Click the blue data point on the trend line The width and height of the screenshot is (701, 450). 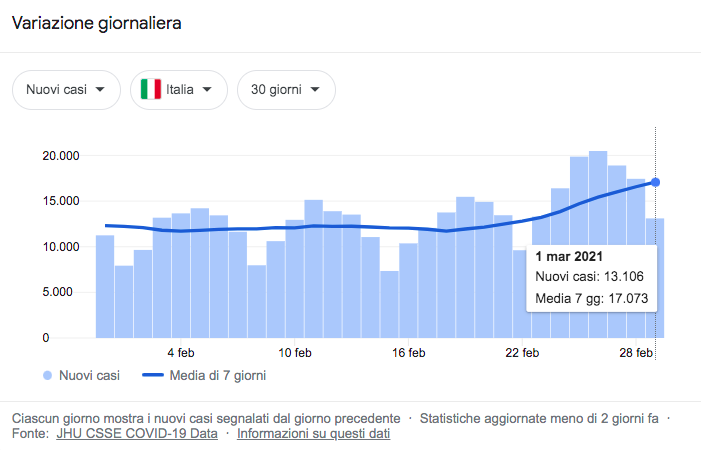pos(655,182)
